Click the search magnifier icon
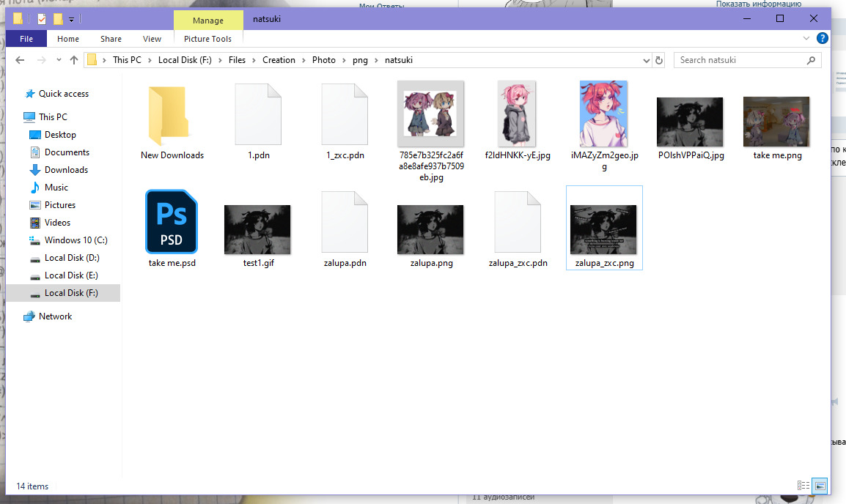The height and width of the screenshot is (504, 846). point(811,60)
